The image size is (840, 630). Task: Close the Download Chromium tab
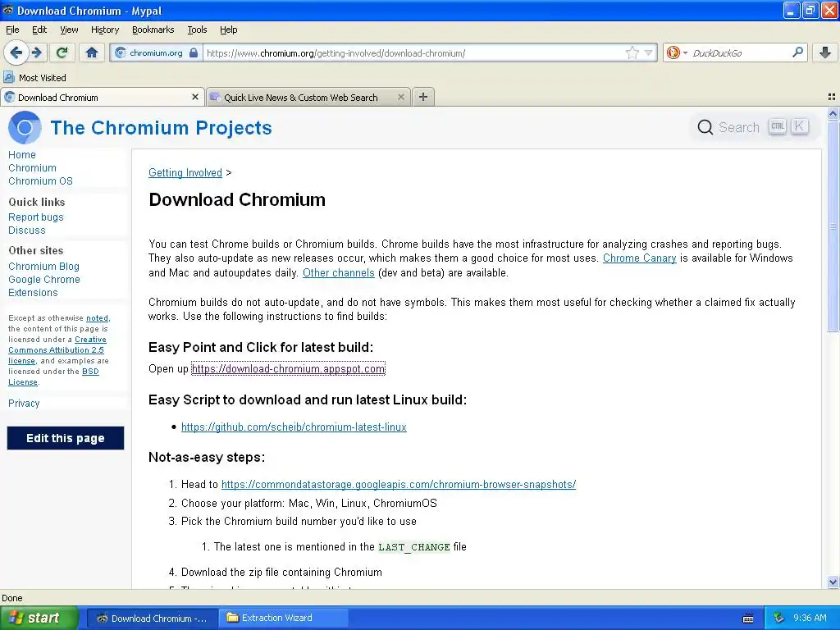click(195, 97)
